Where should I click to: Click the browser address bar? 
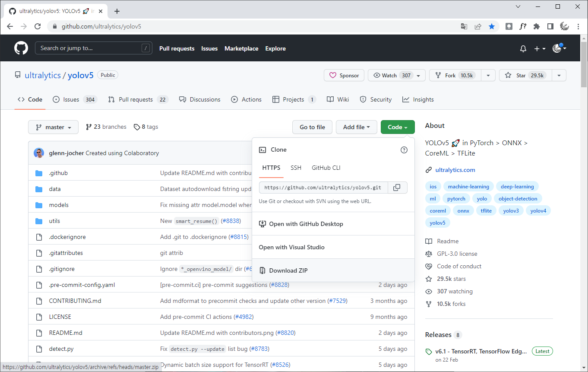[259, 26]
